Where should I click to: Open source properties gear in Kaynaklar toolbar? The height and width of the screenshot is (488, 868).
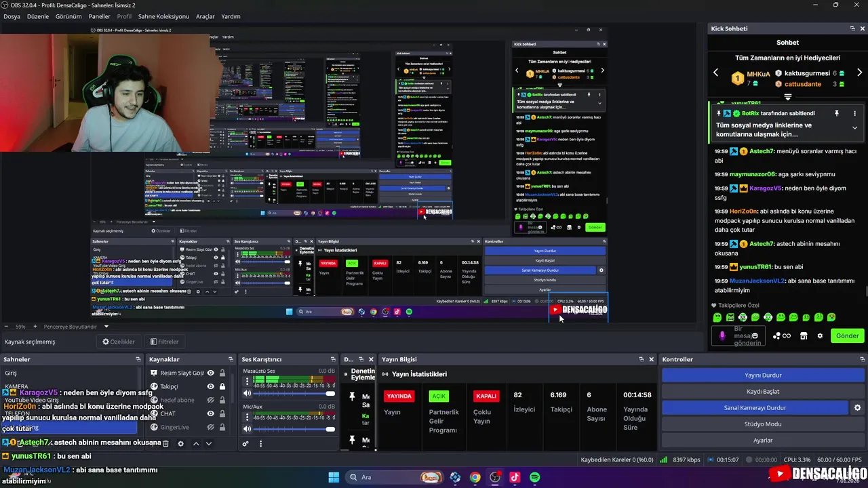(180, 443)
